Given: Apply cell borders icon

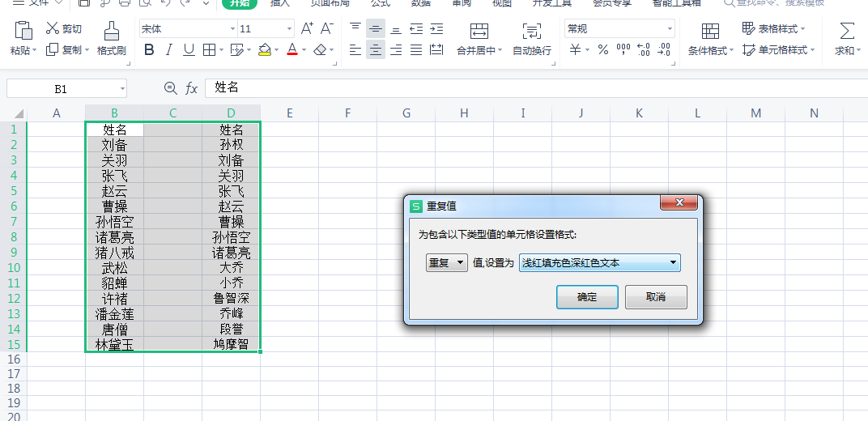Looking at the screenshot, I should coord(209,50).
